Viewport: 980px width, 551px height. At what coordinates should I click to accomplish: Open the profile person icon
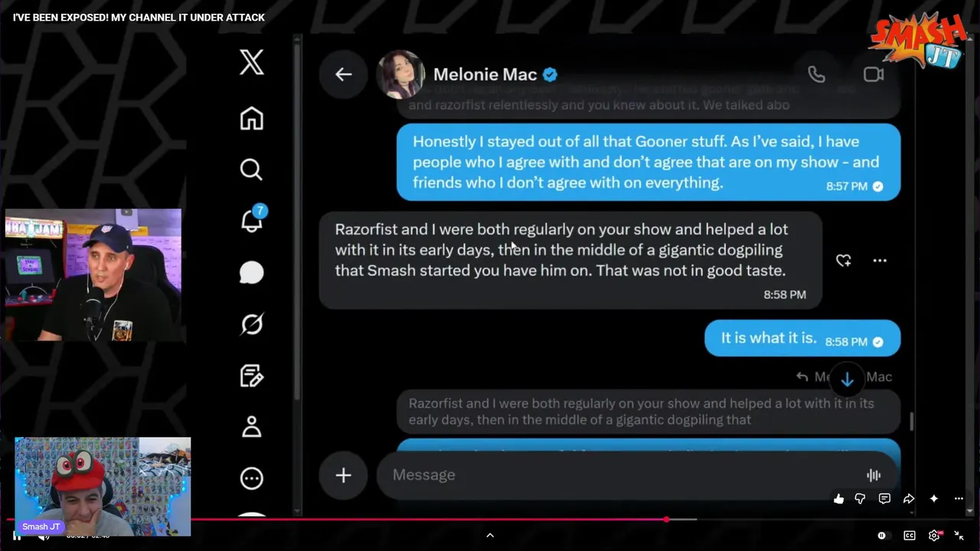[252, 426]
